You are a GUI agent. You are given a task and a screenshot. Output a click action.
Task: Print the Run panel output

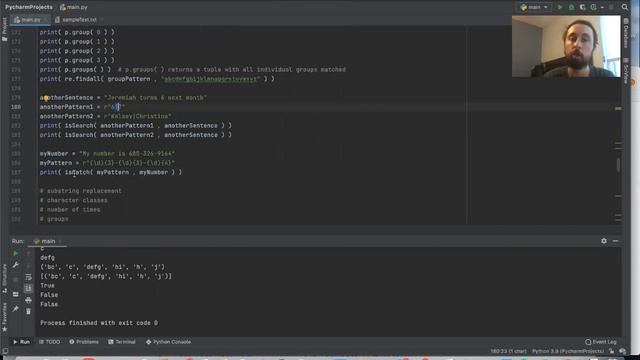pyautogui.click(x=28, y=300)
